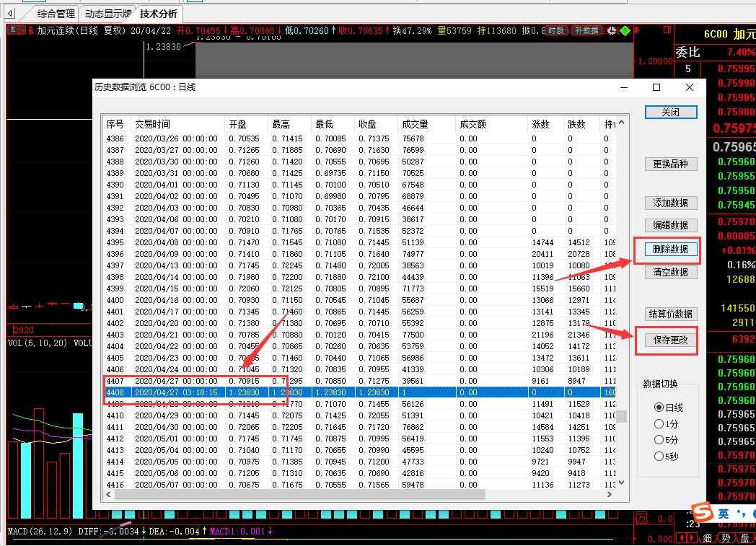This screenshot has width=756, height=546.
Task: Click the 交易时间 column header
Action: (x=177, y=124)
